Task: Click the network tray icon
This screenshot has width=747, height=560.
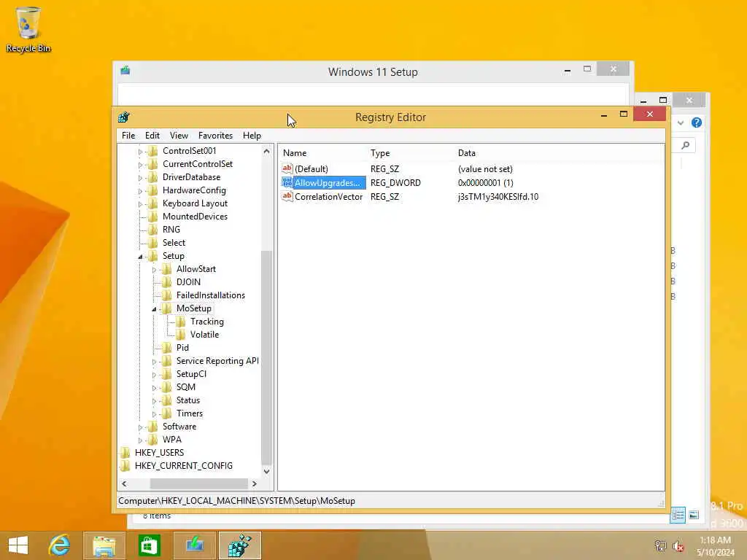Action: click(660, 546)
